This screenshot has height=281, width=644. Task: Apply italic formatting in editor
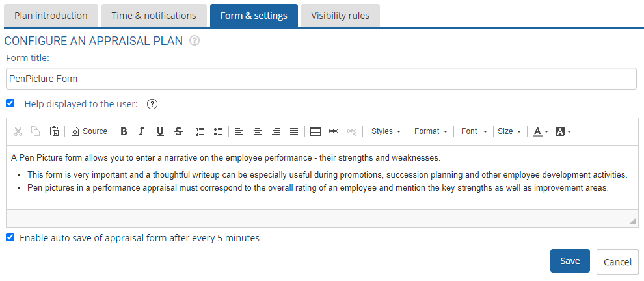click(x=141, y=131)
